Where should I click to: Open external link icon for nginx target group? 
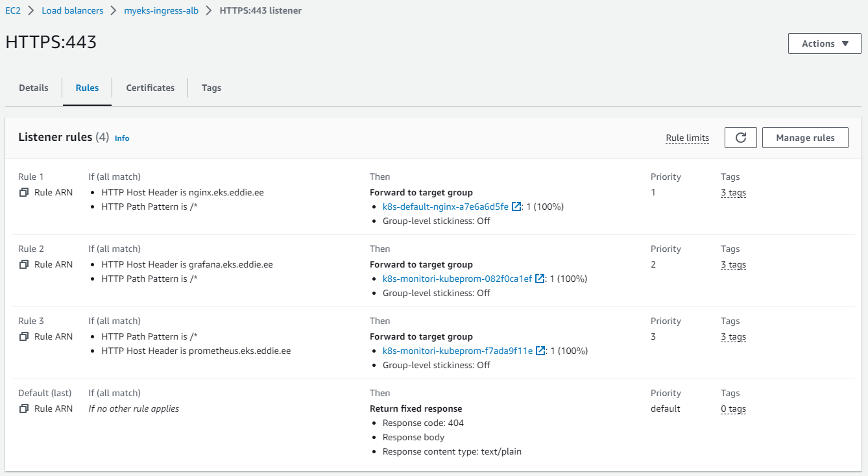pyautogui.click(x=516, y=207)
